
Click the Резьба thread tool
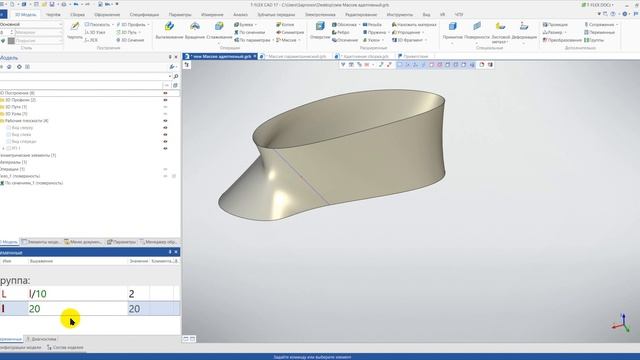[x=372, y=24]
